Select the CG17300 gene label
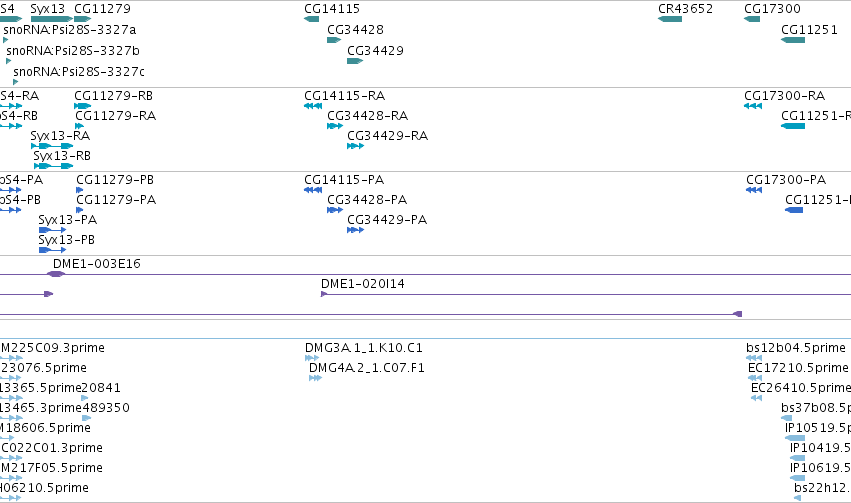The height and width of the screenshot is (503, 851). click(772, 9)
